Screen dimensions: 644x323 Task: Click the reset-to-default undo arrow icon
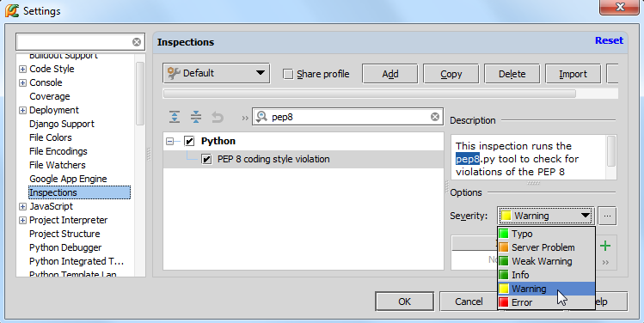click(218, 118)
